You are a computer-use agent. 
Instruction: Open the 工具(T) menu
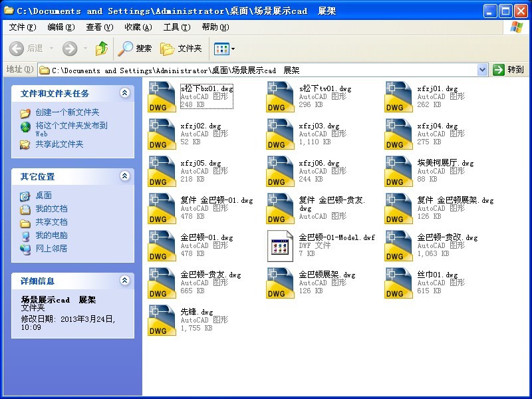click(x=176, y=27)
